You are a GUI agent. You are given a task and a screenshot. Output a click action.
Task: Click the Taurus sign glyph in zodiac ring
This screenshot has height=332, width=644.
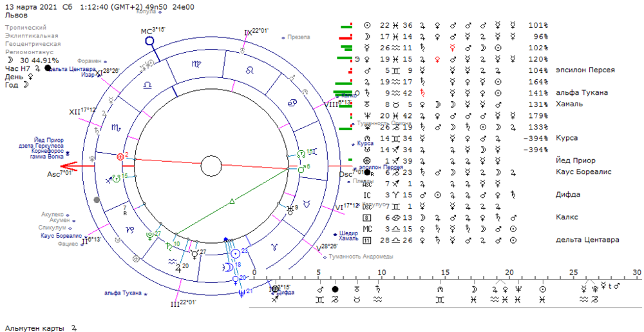click(x=307, y=202)
